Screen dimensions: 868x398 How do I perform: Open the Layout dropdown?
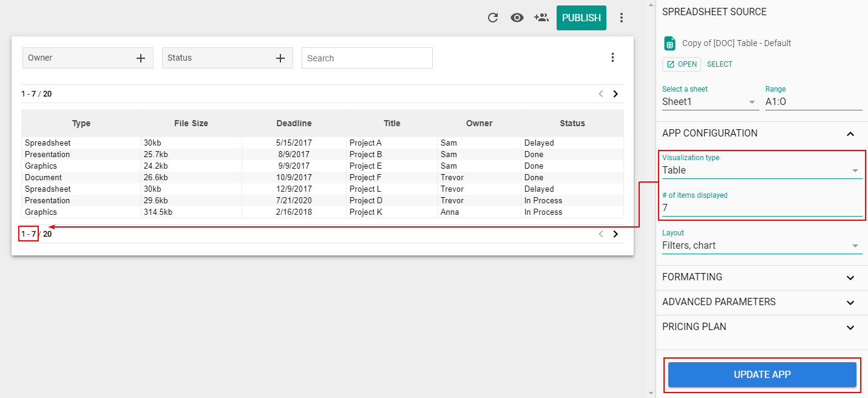(x=856, y=246)
